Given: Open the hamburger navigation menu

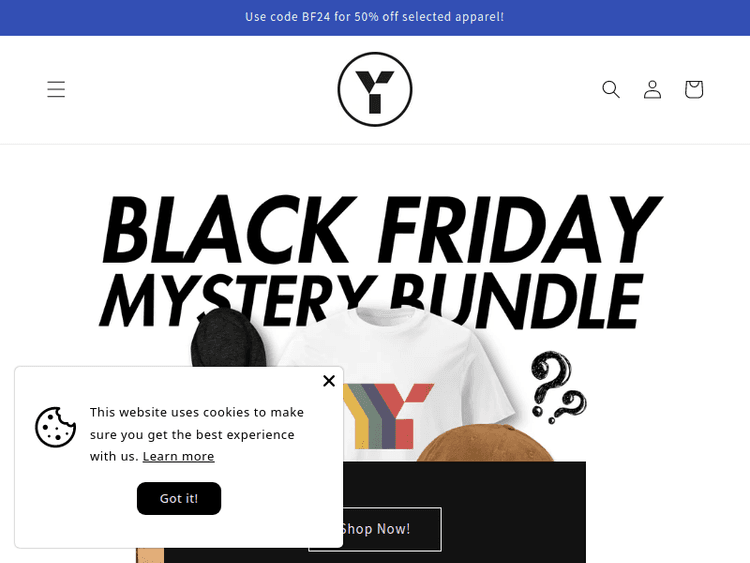Looking at the screenshot, I should point(56,89).
